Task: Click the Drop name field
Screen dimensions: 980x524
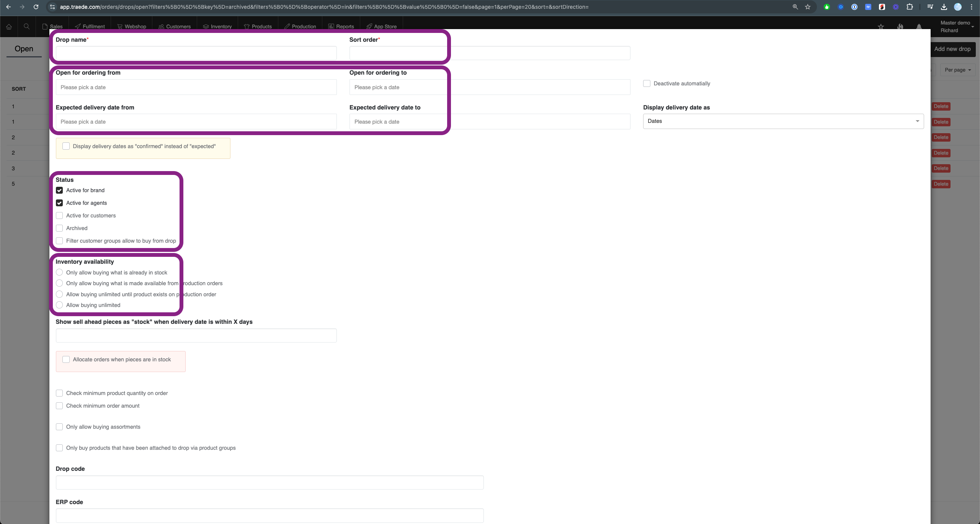Action: (196, 53)
